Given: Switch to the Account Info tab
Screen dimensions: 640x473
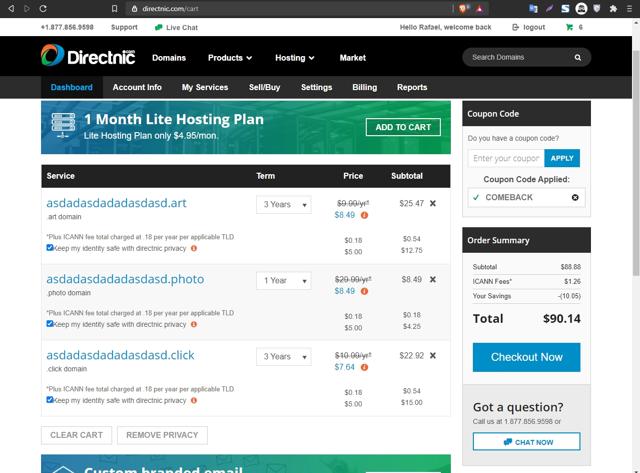Looking at the screenshot, I should [137, 87].
